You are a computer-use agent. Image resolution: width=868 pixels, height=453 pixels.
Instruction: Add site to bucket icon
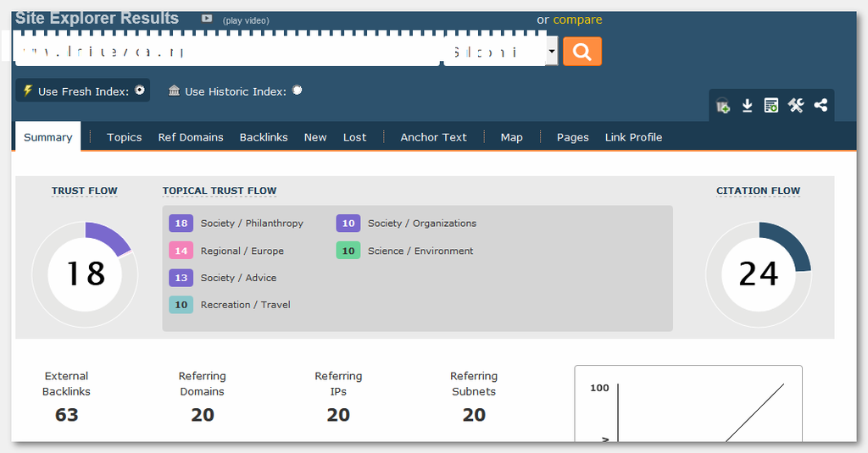[x=722, y=106]
